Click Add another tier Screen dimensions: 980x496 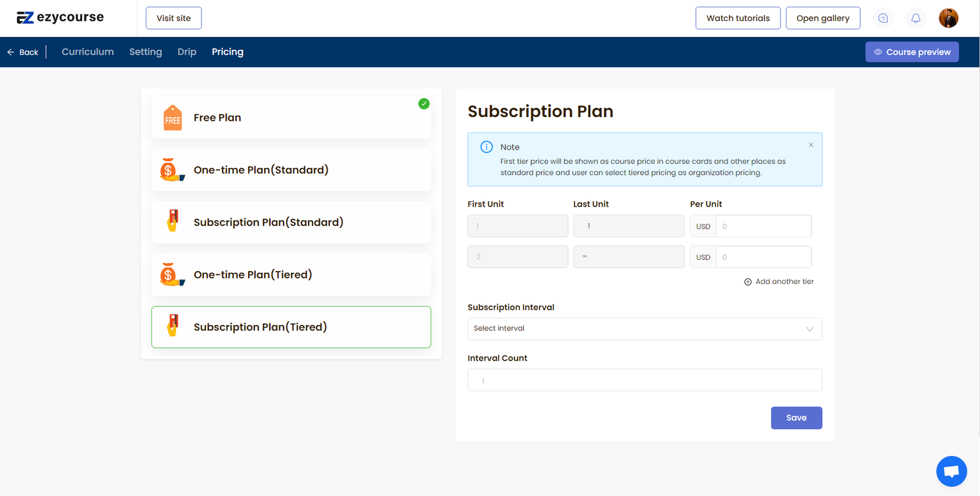779,282
